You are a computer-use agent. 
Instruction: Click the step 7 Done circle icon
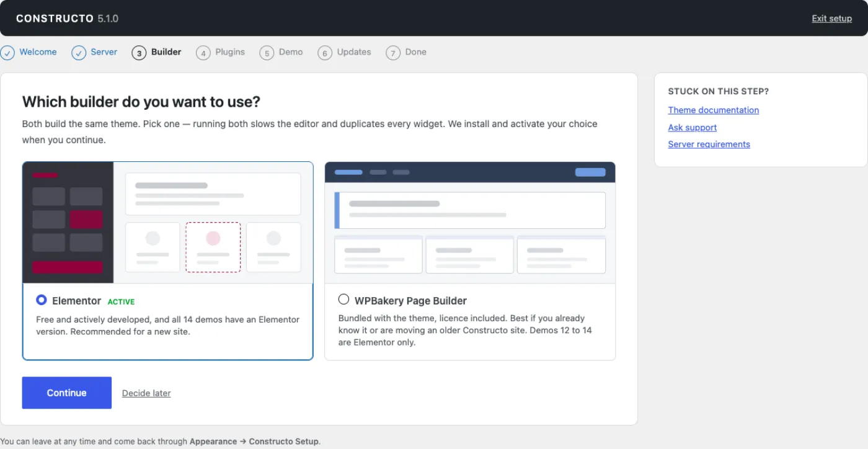coord(393,53)
